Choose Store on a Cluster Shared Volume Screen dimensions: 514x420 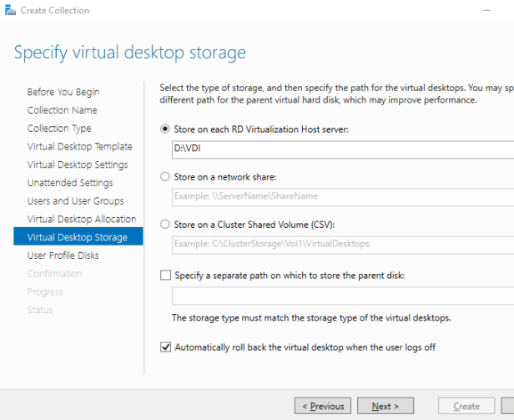(x=164, y=223)
